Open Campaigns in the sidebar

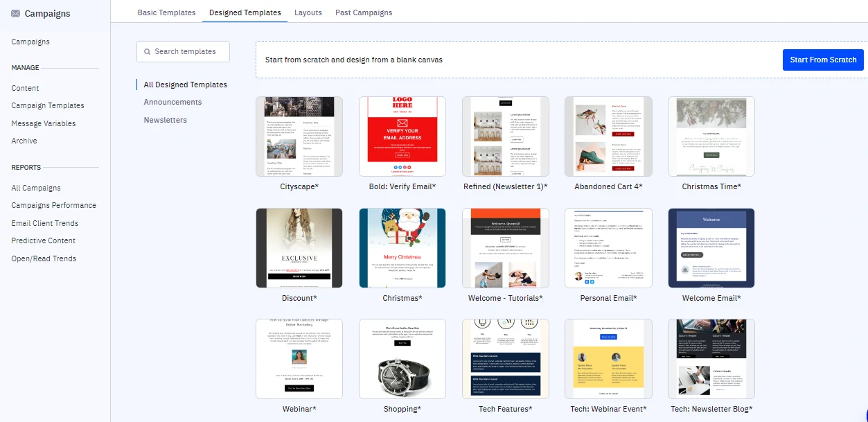(x=30, y=42)
